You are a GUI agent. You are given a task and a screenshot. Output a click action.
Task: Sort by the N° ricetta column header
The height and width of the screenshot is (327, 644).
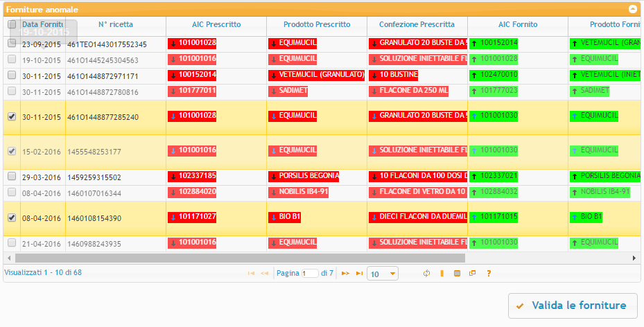[x=116, y=25]
